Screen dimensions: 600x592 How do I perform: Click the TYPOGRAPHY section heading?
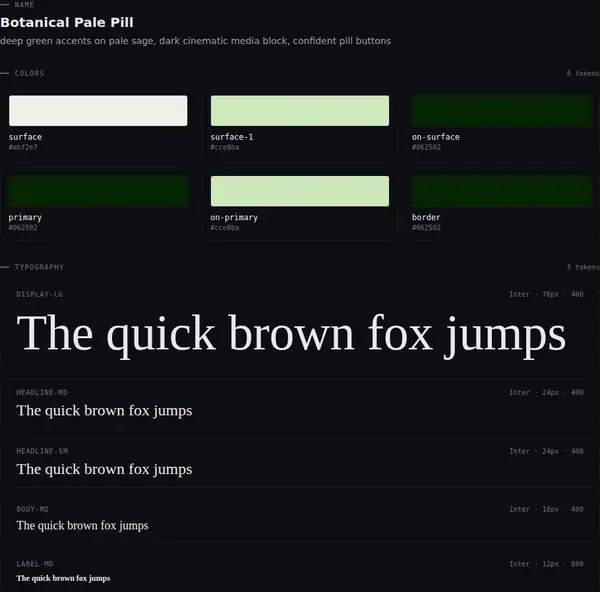tap(39, 267)
